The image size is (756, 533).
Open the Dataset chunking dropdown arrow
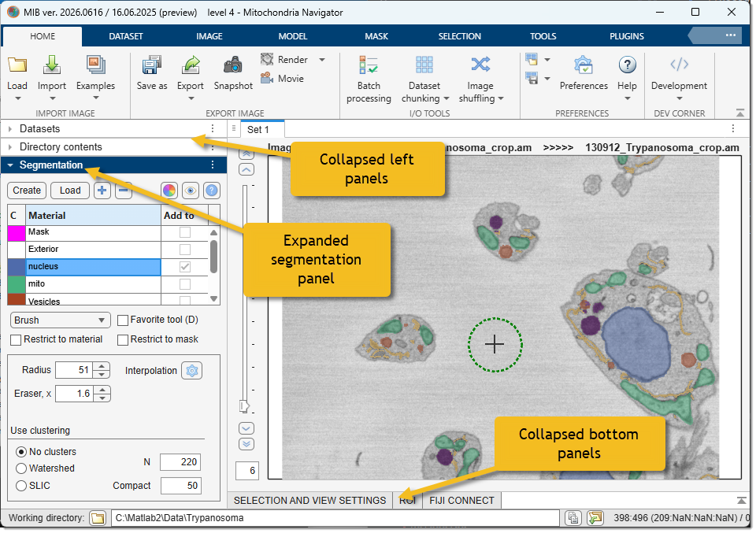(x=447, y=98)
